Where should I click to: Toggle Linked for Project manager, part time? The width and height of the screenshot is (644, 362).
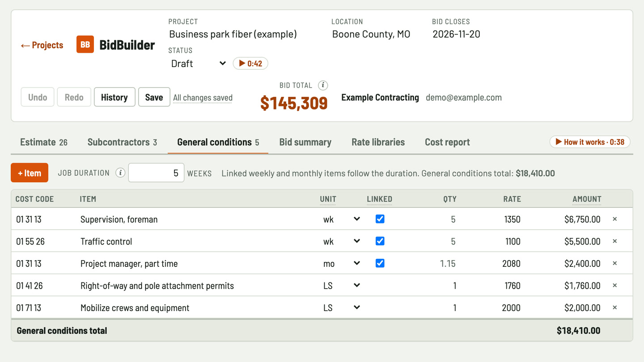tap(380, 263)
